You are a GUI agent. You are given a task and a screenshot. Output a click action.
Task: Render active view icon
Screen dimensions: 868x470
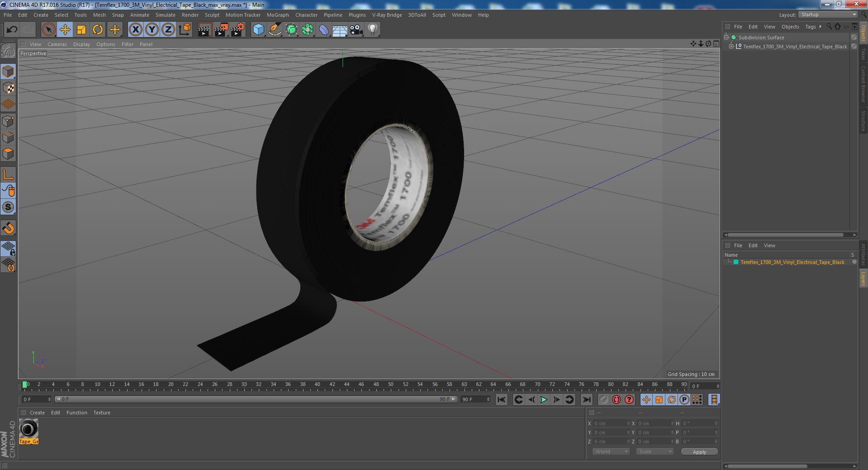pos(204,30)
